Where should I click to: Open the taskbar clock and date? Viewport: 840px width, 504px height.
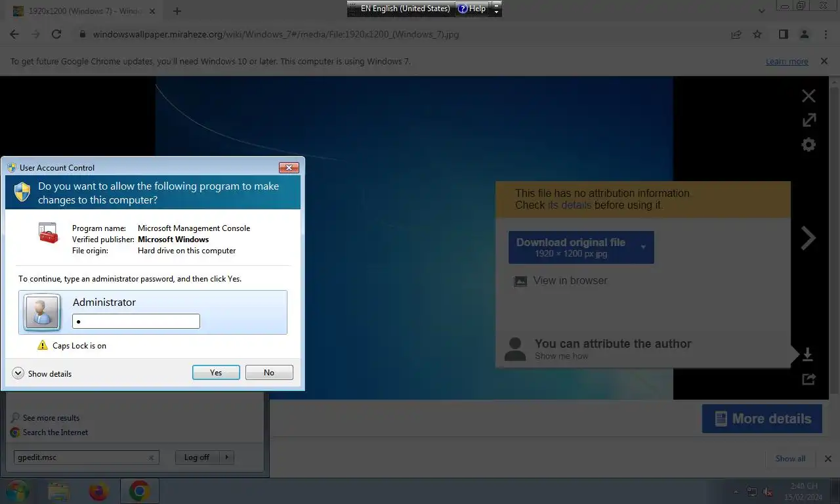pyautogui.click(x=804, y=492)
